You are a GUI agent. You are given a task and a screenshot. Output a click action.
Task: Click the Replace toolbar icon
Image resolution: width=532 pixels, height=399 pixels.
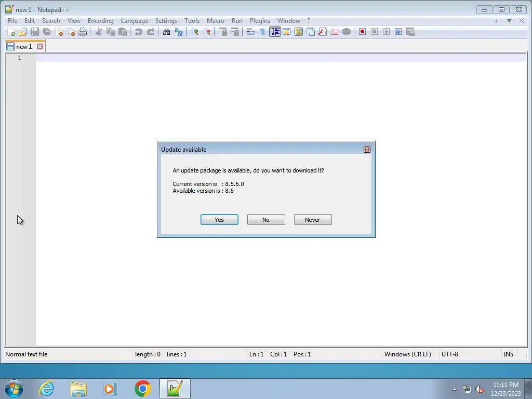(179, 32)
